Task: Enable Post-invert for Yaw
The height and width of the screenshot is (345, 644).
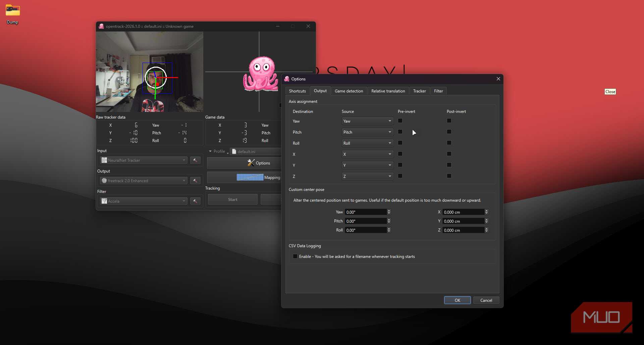Action: click(449, 121)
